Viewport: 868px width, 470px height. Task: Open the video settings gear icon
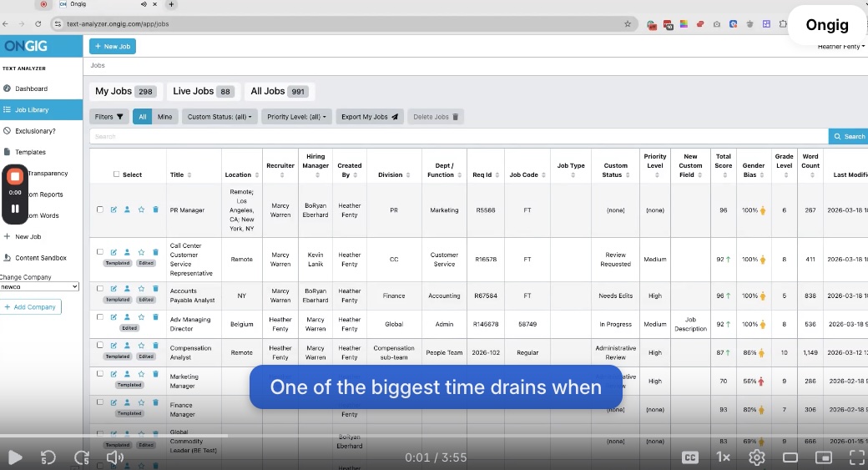coord(757,457)
